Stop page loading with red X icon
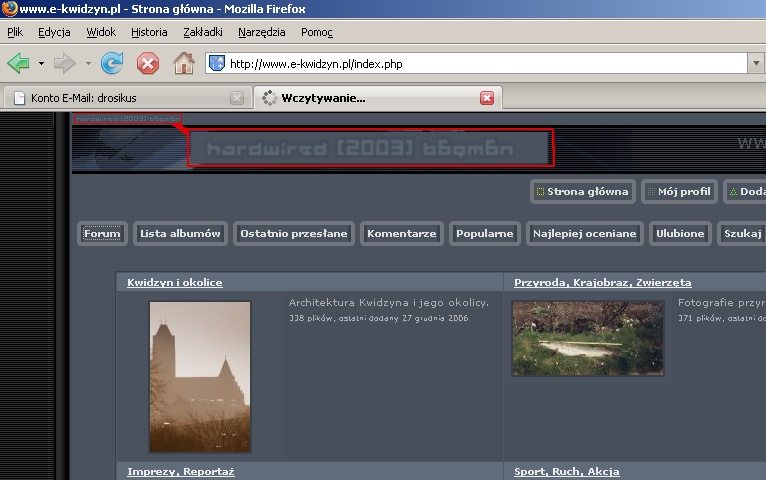Viewport: 766px width, 480px height. tap(148, 63)
